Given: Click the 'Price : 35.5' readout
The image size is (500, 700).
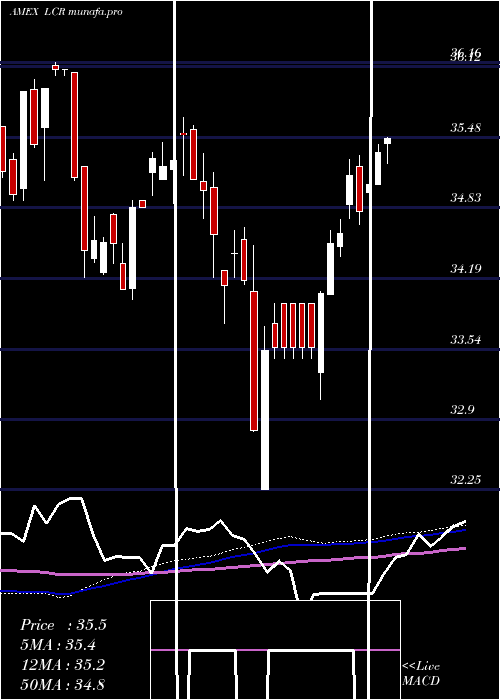Looking at the screenshot, I should pyautogui.click(x=63, y=625).
